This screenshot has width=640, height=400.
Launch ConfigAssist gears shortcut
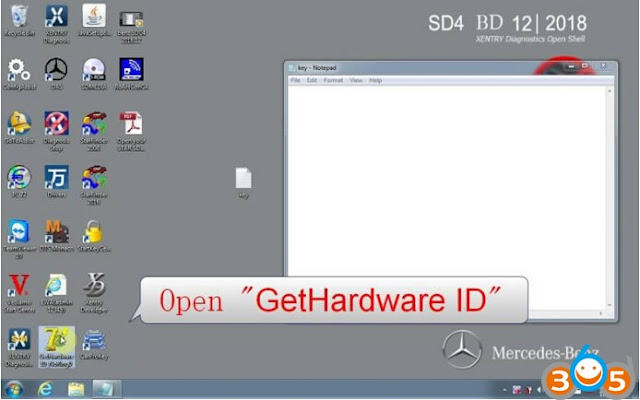pyautogui.click(x=19, y=74)
